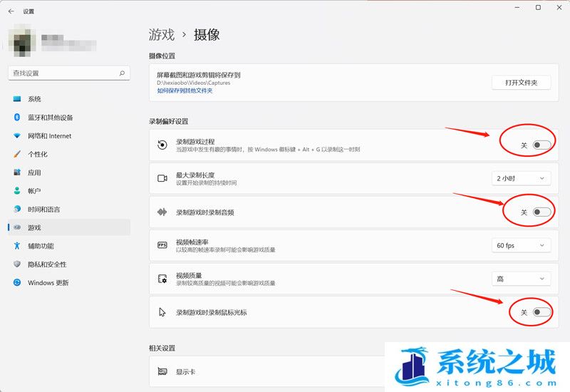
Task: Open the 系统 settings section
Action: 68,99
